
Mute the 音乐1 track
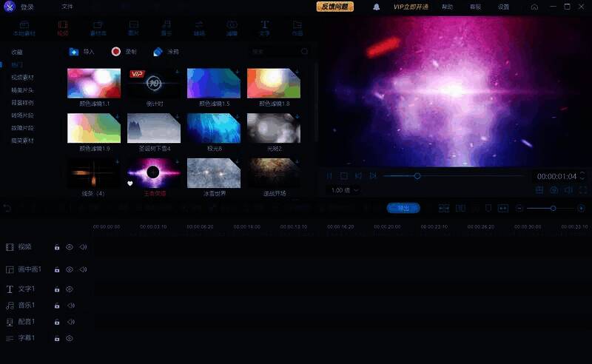click(71, 306)
